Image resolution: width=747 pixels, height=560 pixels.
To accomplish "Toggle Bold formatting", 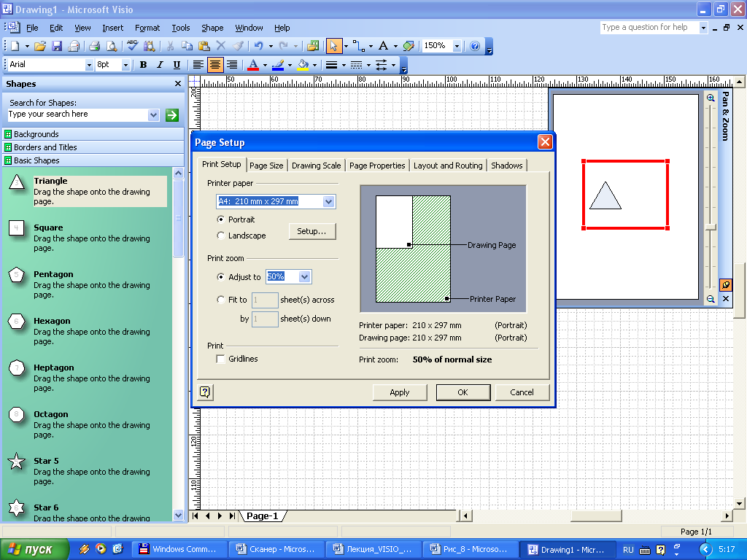I will [143, 65].
